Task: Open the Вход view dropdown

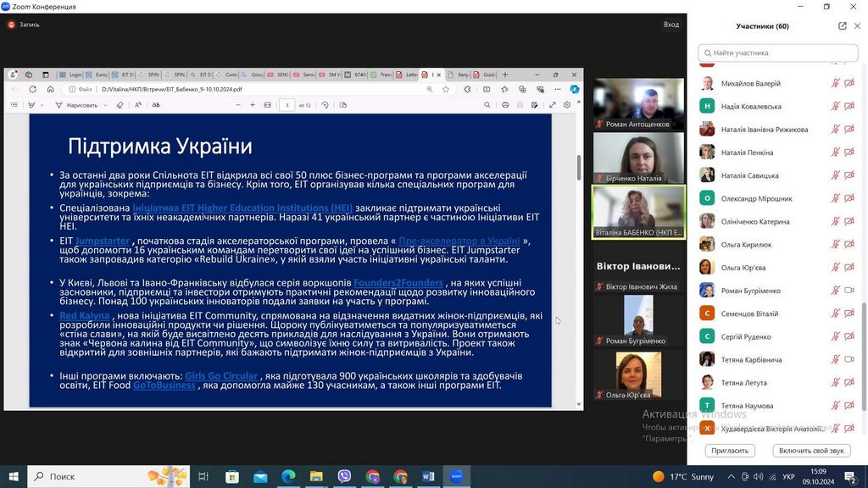Action: click(671, 25)
